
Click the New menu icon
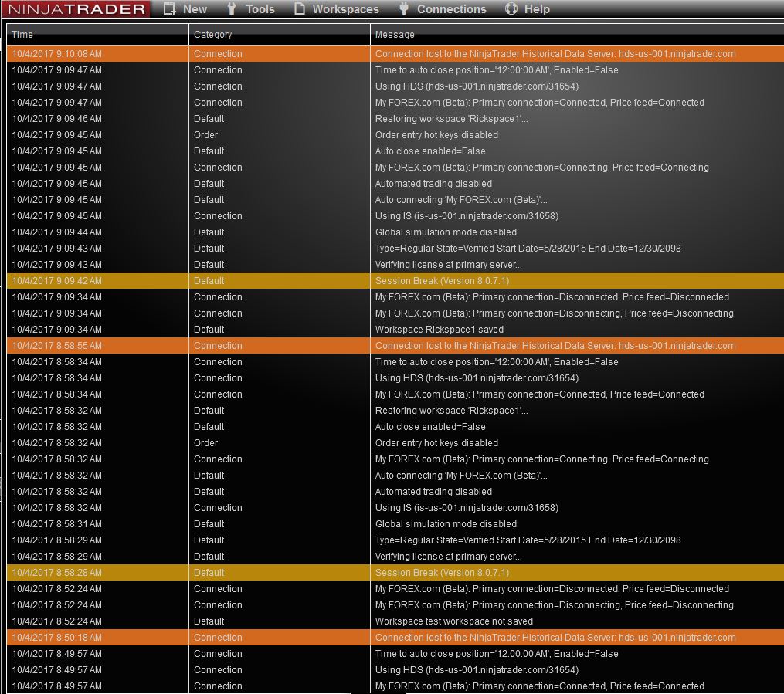coord(170,9)
